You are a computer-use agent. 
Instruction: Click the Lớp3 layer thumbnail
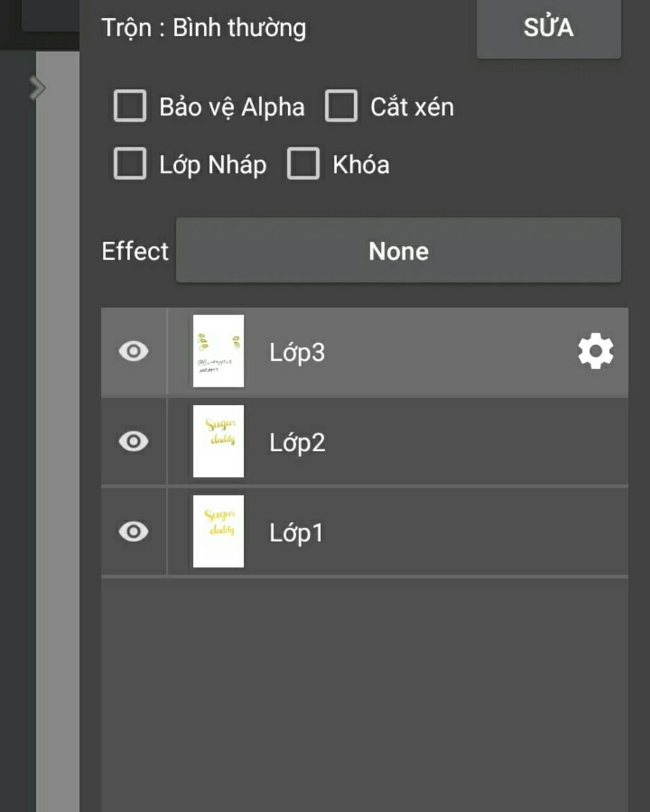click(218, 351)
